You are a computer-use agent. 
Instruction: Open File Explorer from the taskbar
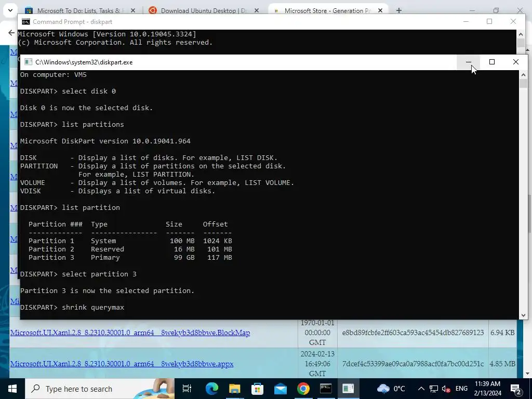pyautogui.click(x=234, y=389)
